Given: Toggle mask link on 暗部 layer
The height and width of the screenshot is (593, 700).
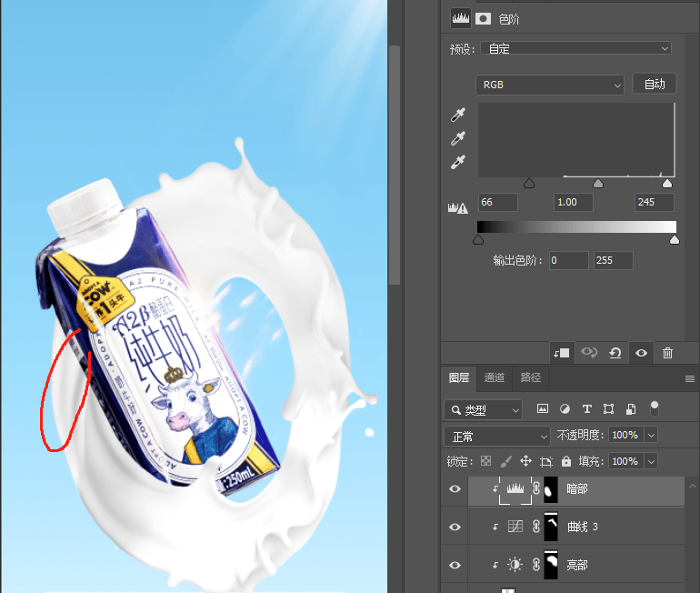Looking at the screenshot, I should coord(536,489).
